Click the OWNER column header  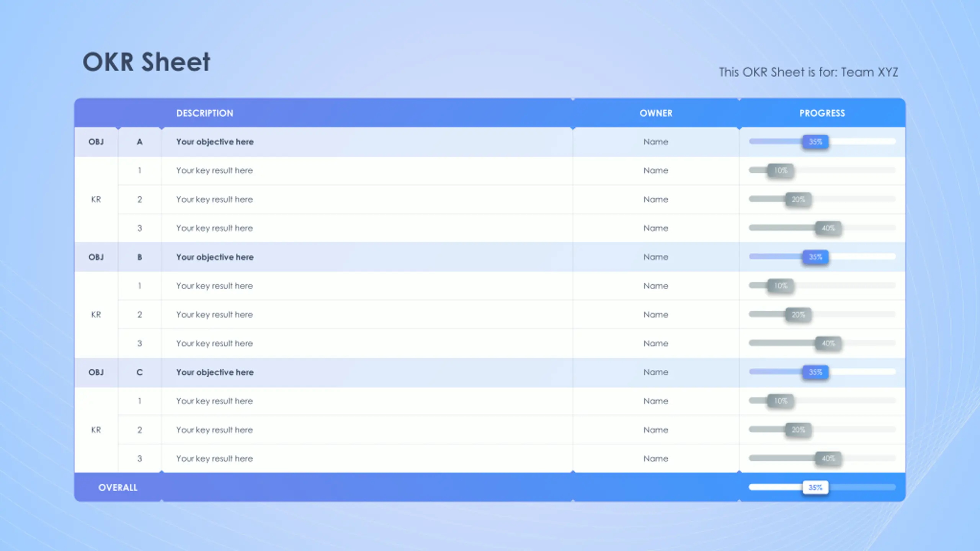point(656,113)
